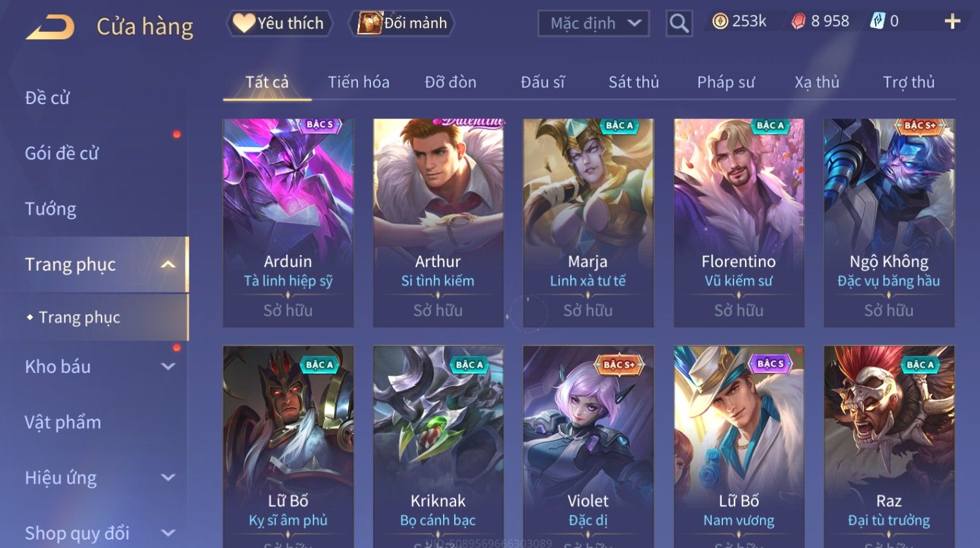The image size is (980, 548).
Task: Switch to the Pháp sư tab
Action: pyautogui.click(x=726, y=82)
